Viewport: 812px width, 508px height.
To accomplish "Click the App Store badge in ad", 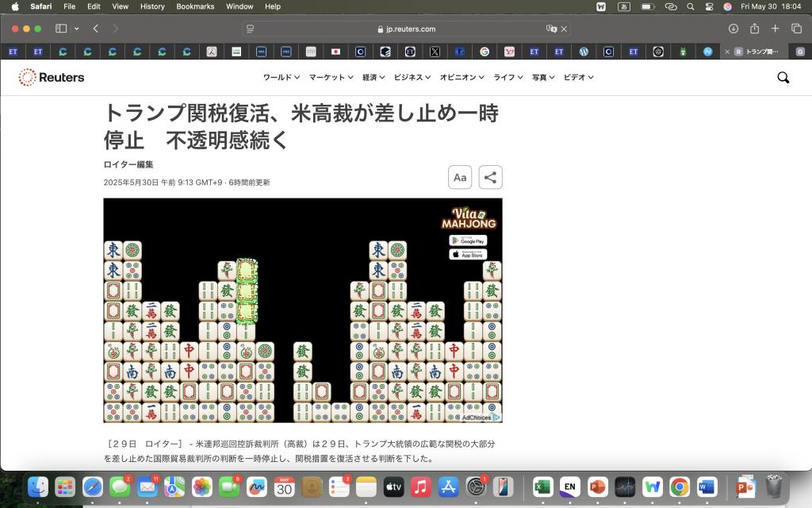I will tap(468, 255).
